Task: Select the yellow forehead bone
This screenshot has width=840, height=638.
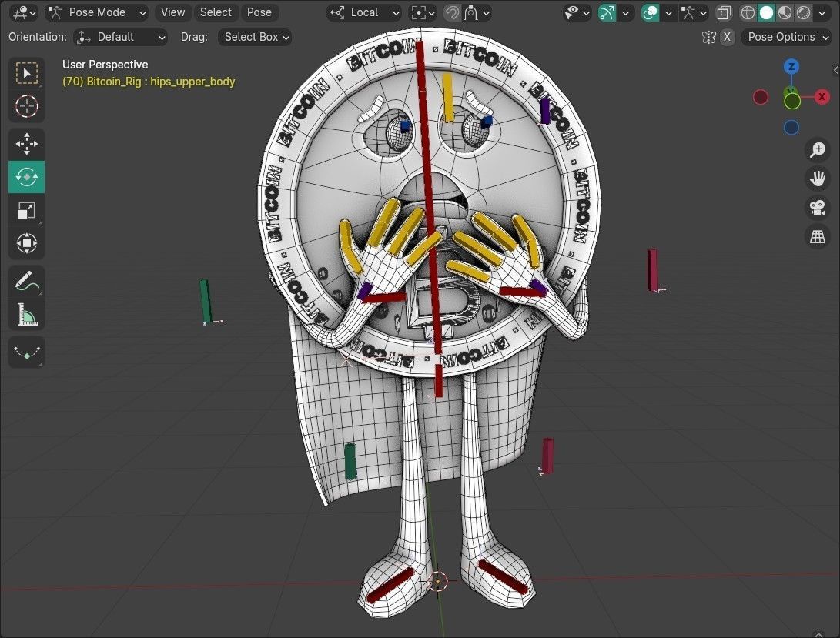Action: click(448, 98)
